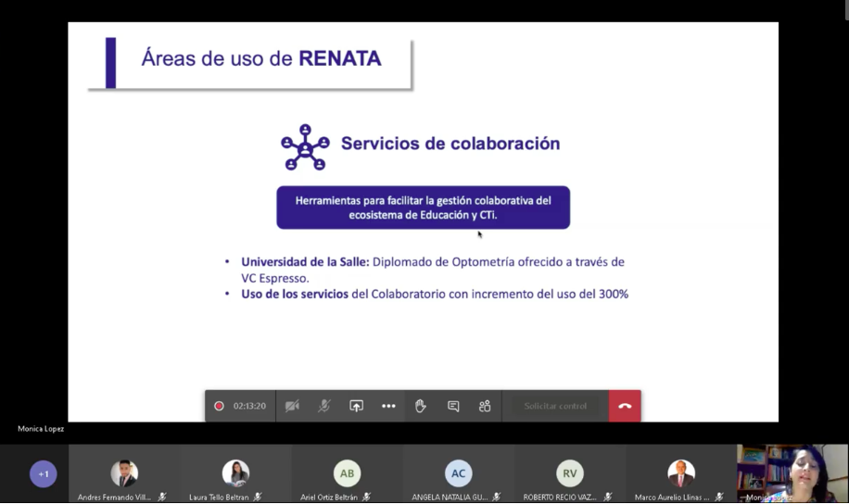Click the Servicios de colaboración heading
This screenshot has height=504, width=849.
(450, 144)
